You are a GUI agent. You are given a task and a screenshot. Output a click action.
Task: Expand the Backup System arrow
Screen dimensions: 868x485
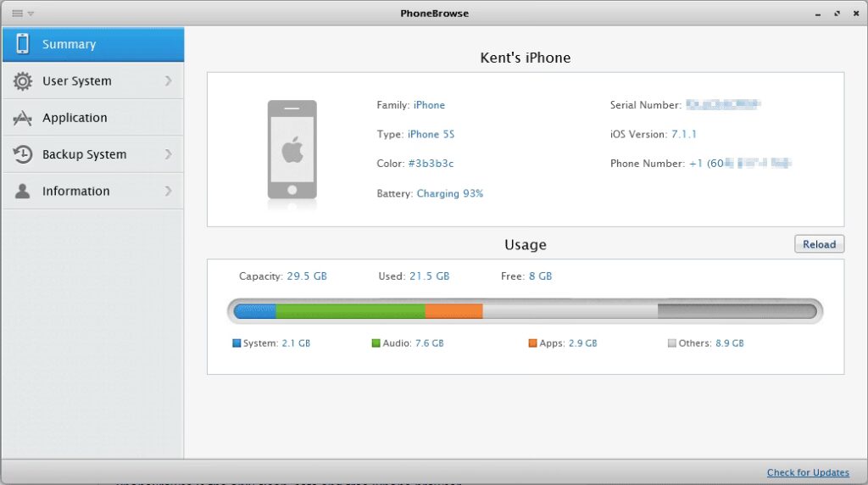click(x=168, y=154)
